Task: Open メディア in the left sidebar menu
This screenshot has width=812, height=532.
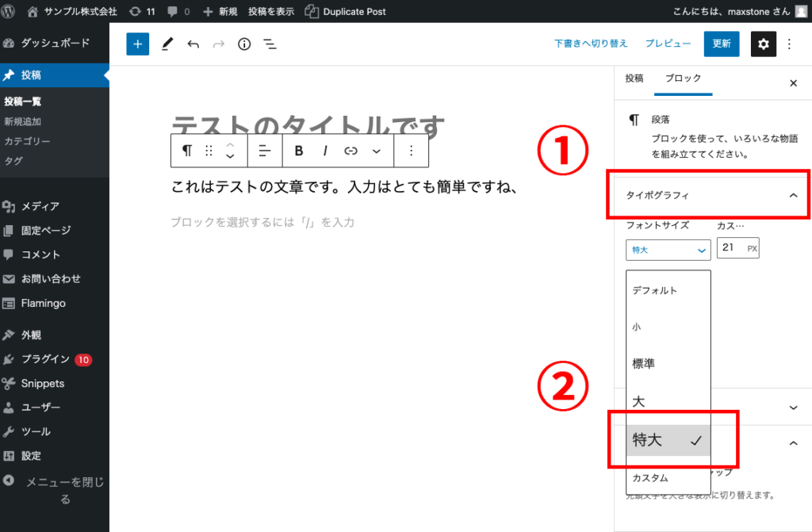Action: point(38,206)
